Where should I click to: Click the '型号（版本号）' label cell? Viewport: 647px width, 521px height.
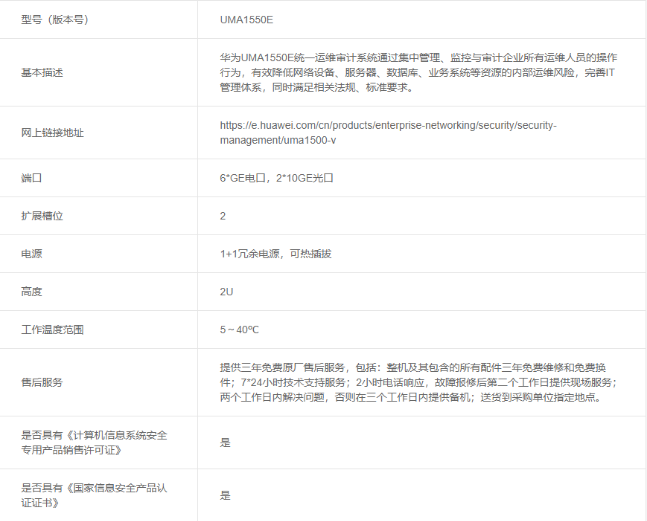[54, 20]
